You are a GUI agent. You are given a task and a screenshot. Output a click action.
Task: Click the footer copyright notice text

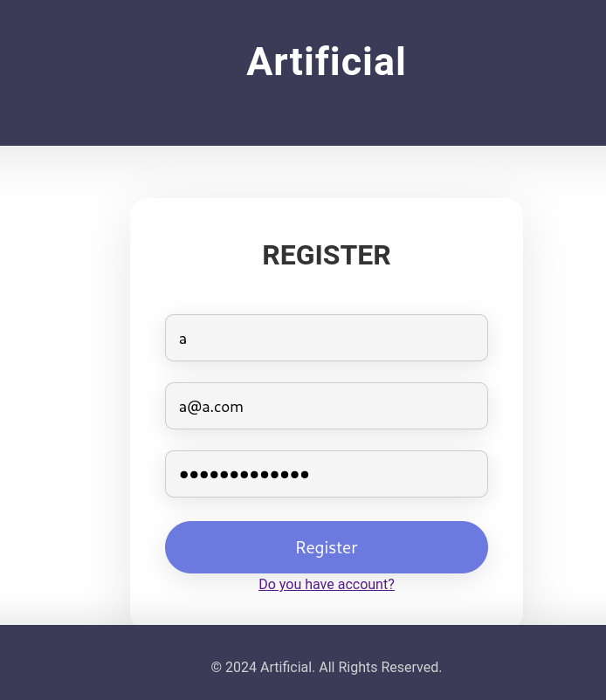326,667
